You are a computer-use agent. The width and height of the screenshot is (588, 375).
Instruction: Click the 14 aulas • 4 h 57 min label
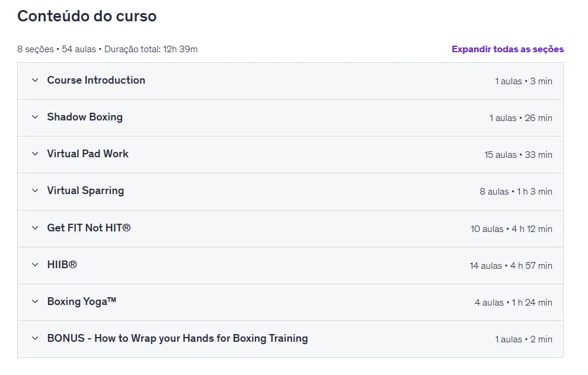click(x=511, y=266)
